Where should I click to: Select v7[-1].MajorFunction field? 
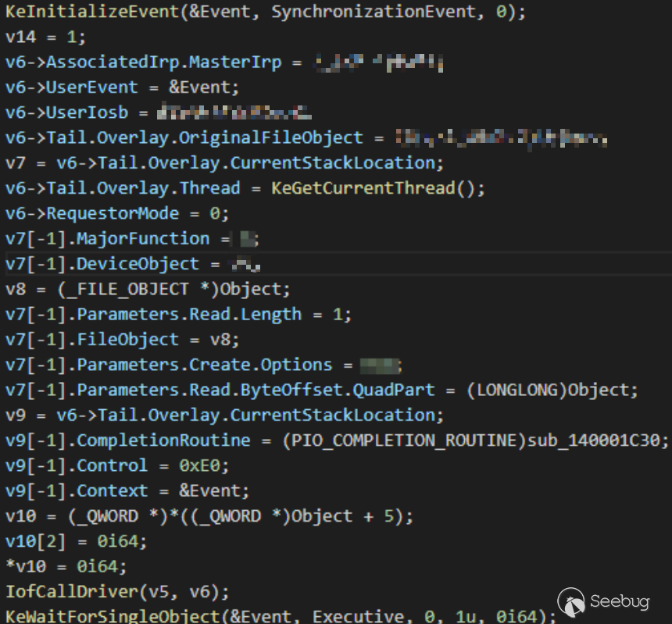107,239
